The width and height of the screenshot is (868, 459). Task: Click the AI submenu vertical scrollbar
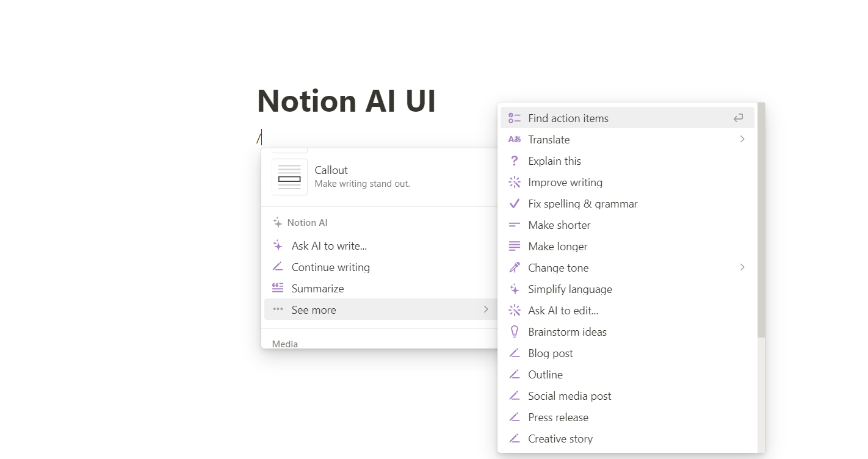click(761, 221)
